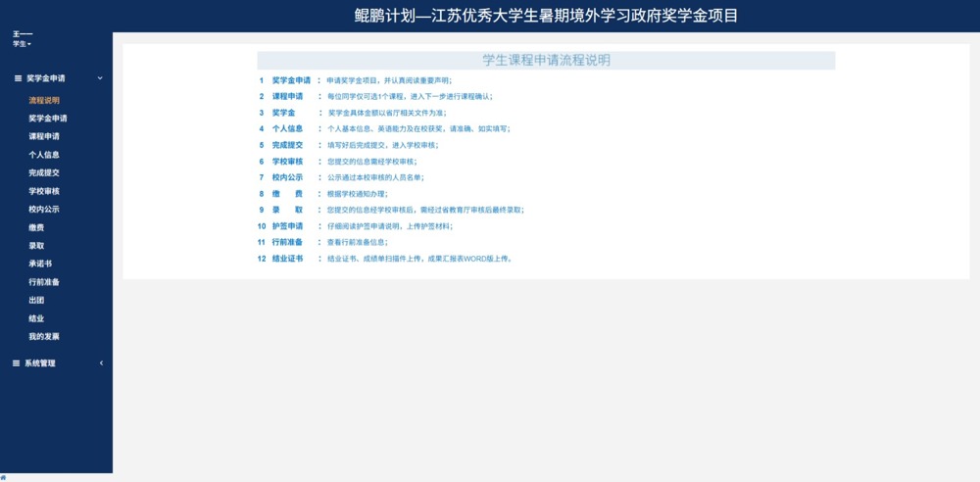
Task: Click step 6 label 学校审核 in the list
Action: [287, 162]
